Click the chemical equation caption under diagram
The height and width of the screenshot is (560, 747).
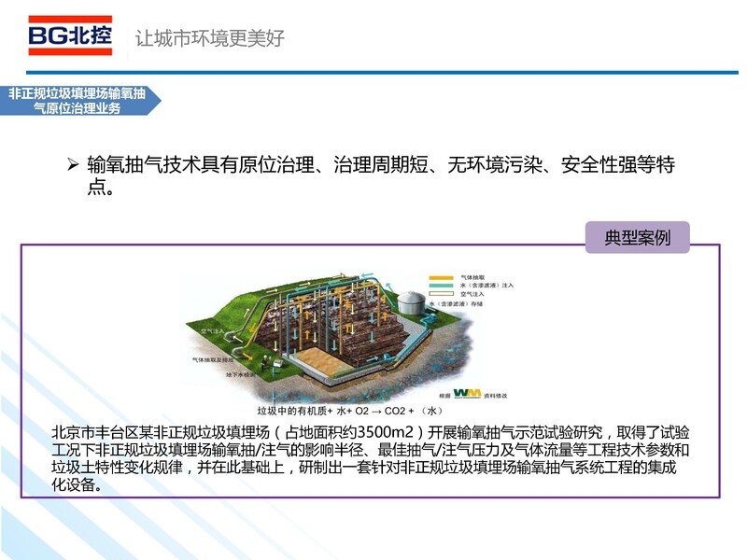tap(348, 411)
